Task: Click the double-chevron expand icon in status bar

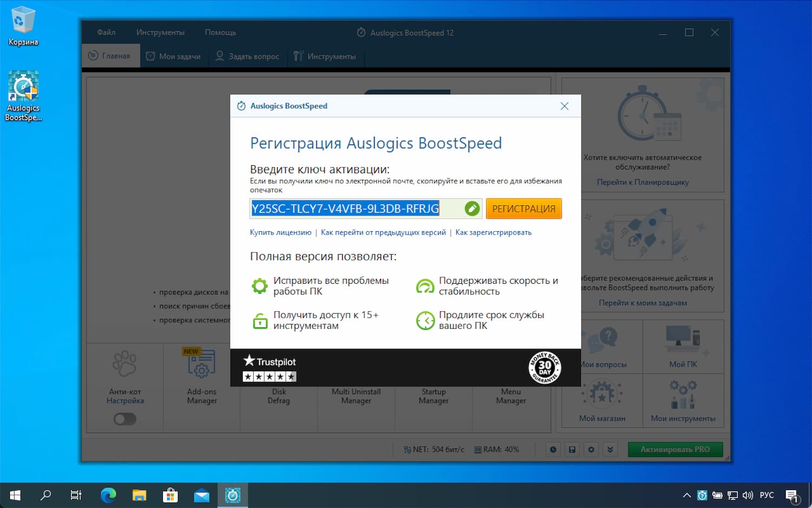Action: point(610,450)
